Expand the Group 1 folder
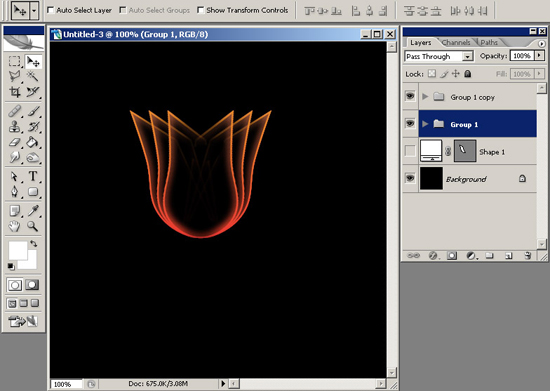Screen dimensions: 550x391 point(425,124)
